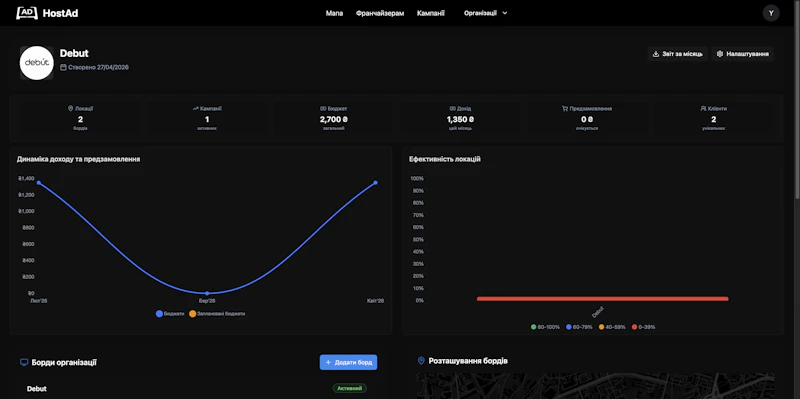Screen dimensions: 800x399
Task: Click the calendar icon beside Створено date
Action: click(63, 67)
